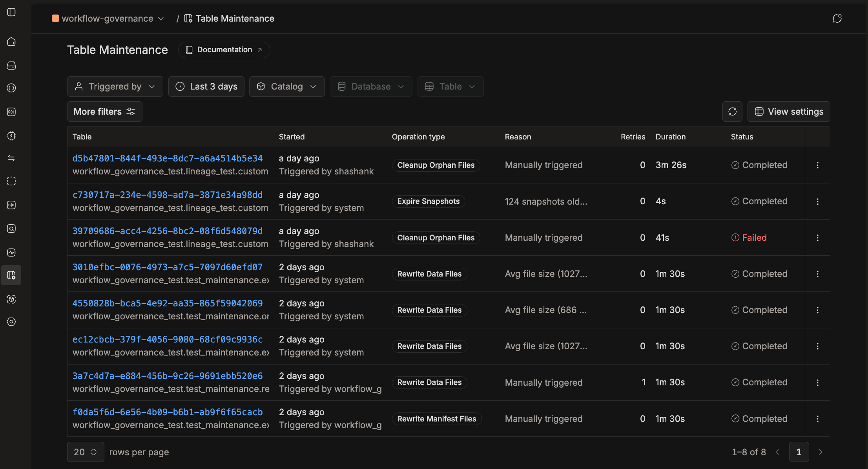Image resolution: width=868 pixels, height=469 pixels.
Task: Open the SQL editor sidebar icon
Action: click(x=11, y=112)
